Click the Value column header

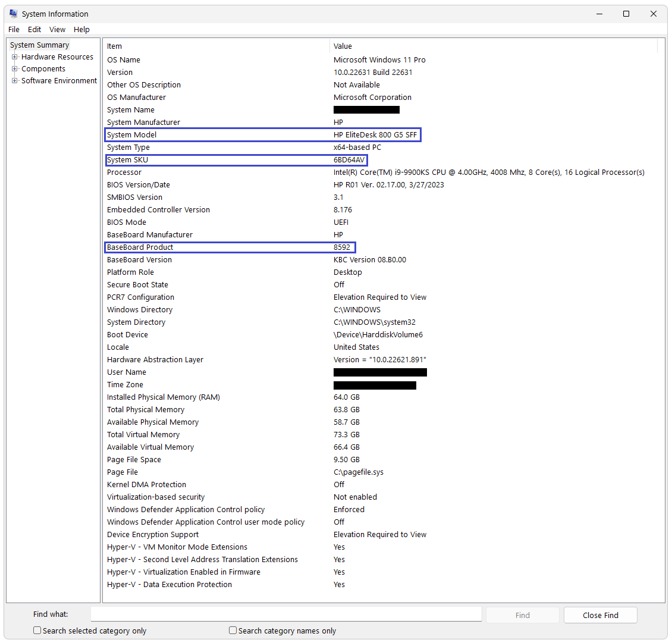click(x=493, y=46)
